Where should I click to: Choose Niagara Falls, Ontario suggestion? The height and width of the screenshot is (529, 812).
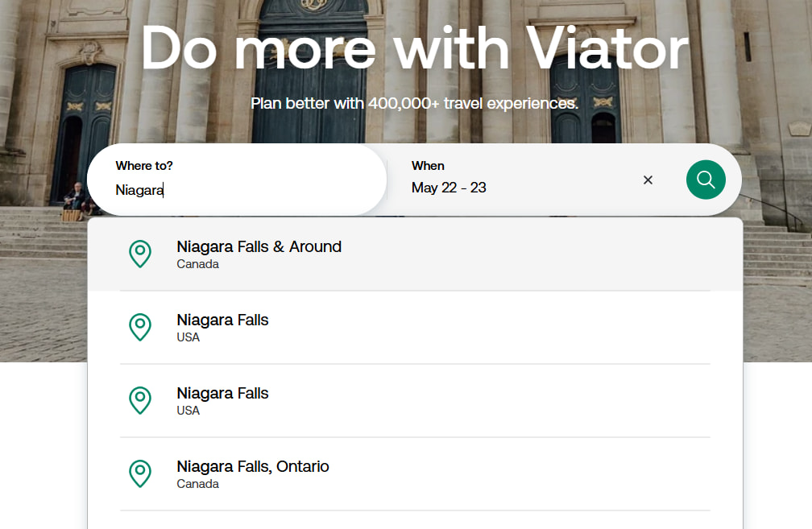click(x=415, y=474)
